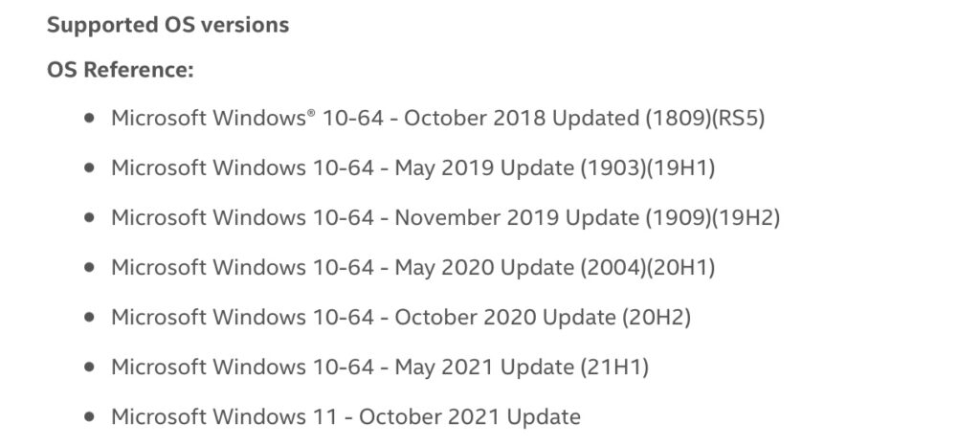Click the registered trademark symbol after Windows
This screenshot has height=445, width=980.
311,113
